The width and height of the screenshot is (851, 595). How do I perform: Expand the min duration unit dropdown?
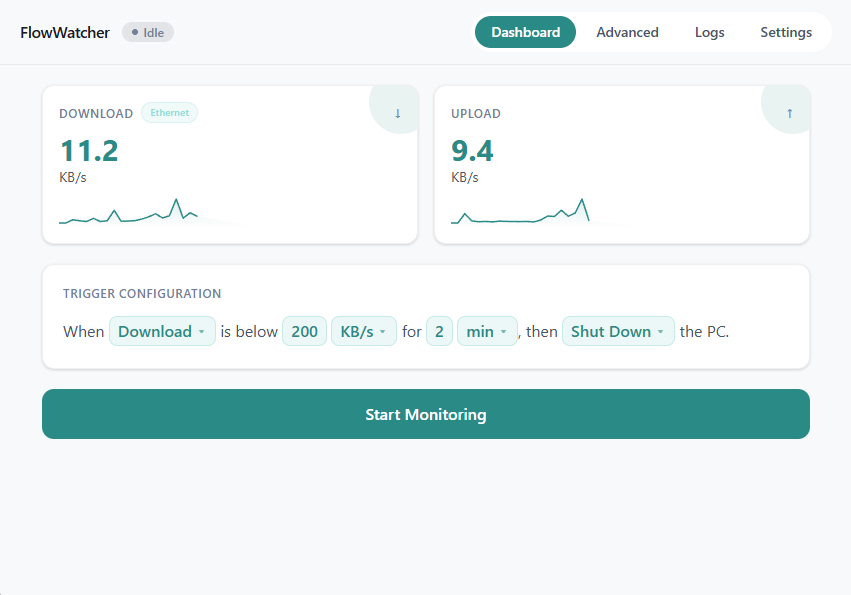point(487,331)
